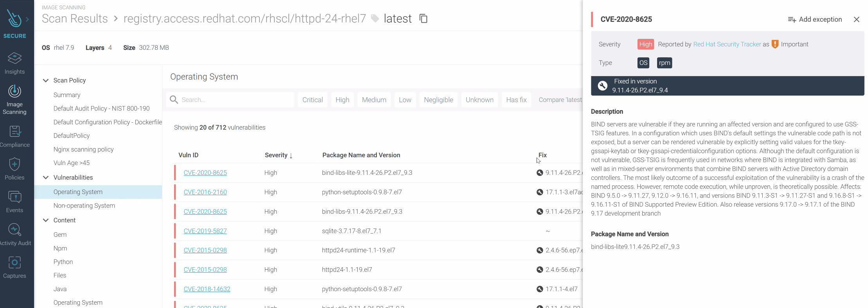
Task: Collapse the Content tree group
Action: (x=46, y=220)
